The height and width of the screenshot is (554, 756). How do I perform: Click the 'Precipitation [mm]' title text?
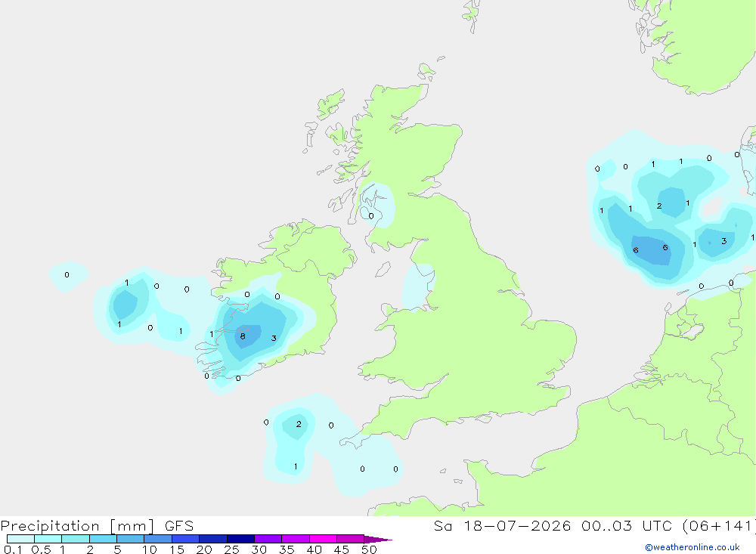(78, 526)
